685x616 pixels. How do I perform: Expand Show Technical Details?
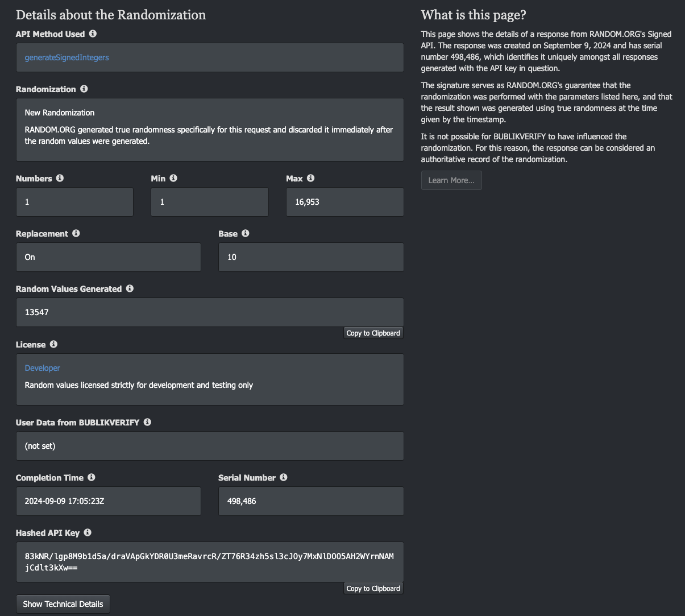pyautogui.click(x=63, y=604)
